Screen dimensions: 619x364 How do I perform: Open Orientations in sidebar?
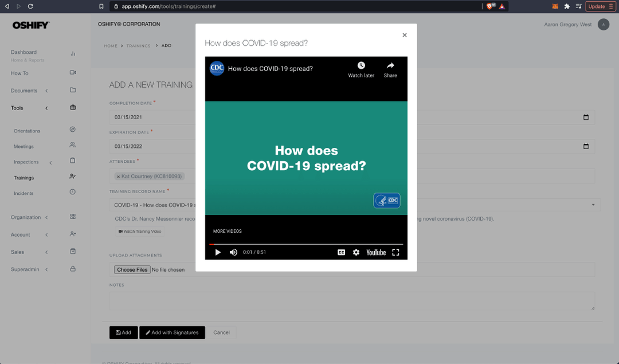27,131
